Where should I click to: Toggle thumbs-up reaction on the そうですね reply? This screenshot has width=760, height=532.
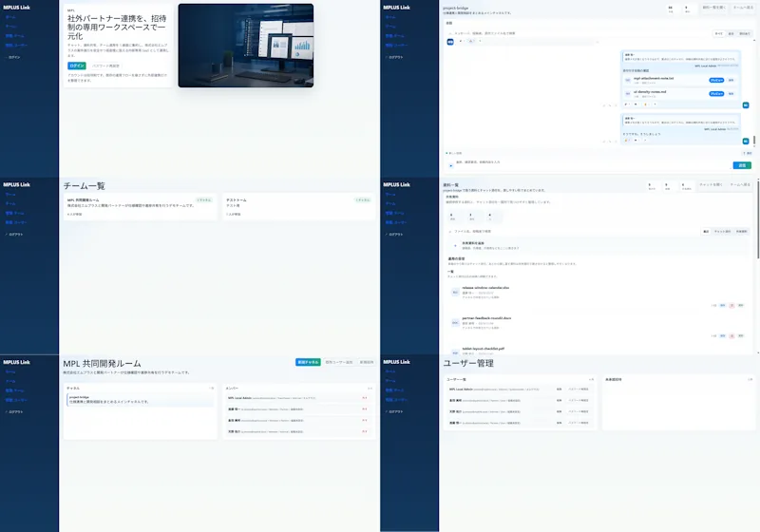pos(627,140)
